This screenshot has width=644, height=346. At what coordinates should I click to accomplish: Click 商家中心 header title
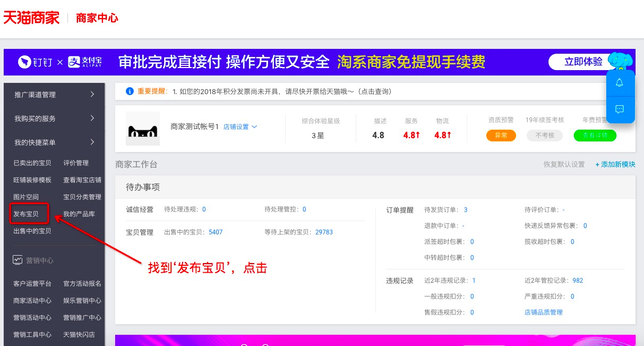[x=97, y=18]
